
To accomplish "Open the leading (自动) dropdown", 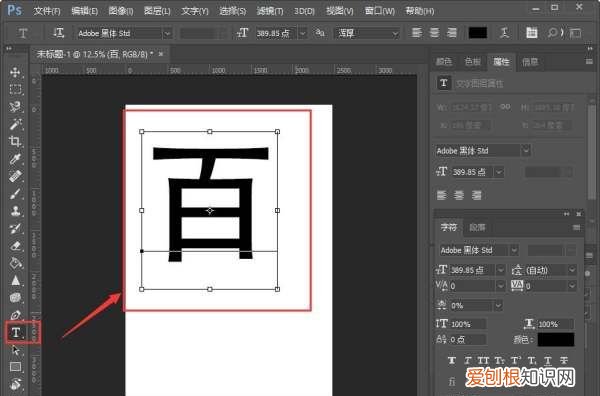I will (572, 270).
